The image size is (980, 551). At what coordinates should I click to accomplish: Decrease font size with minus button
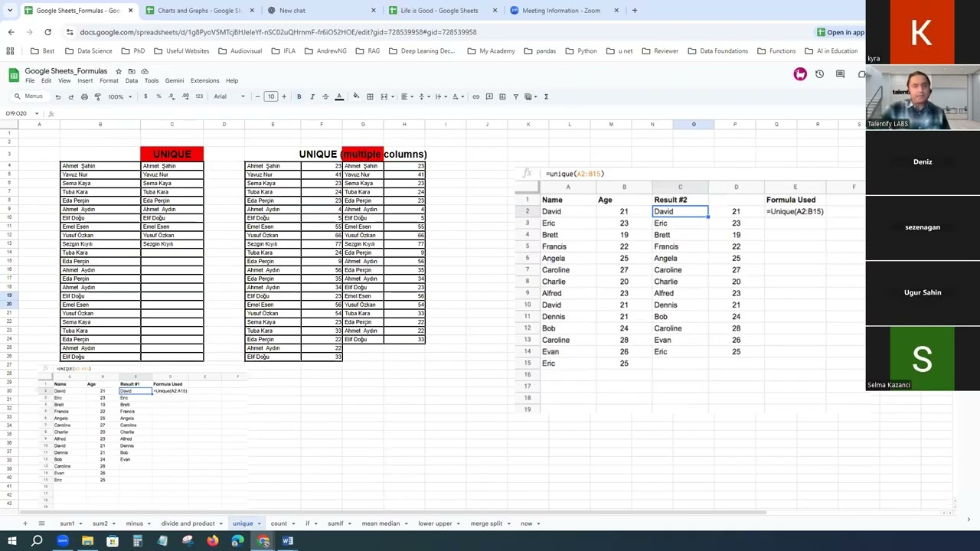[257, 96]
